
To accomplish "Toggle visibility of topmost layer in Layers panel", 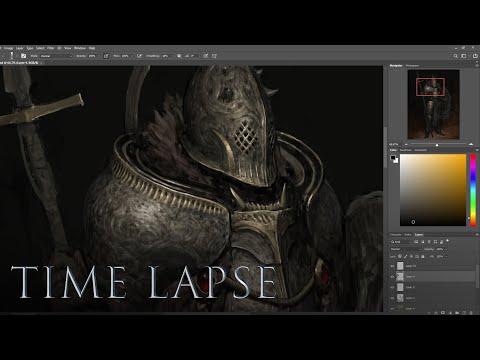I will coord(392,266).
